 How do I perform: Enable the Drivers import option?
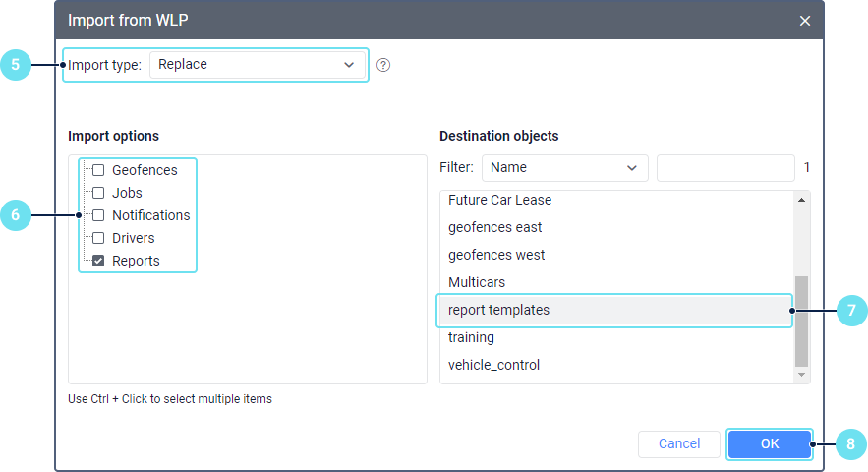[x=98, y=238]
